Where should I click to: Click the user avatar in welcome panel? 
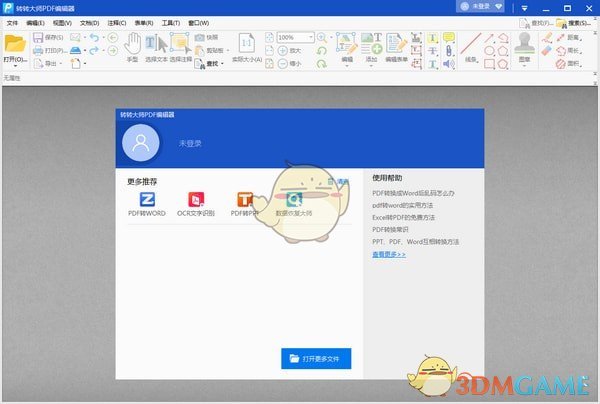point(141,142)
